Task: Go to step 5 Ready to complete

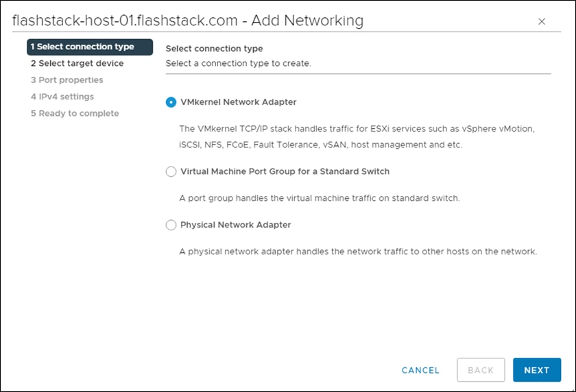Action: point(75,113)
